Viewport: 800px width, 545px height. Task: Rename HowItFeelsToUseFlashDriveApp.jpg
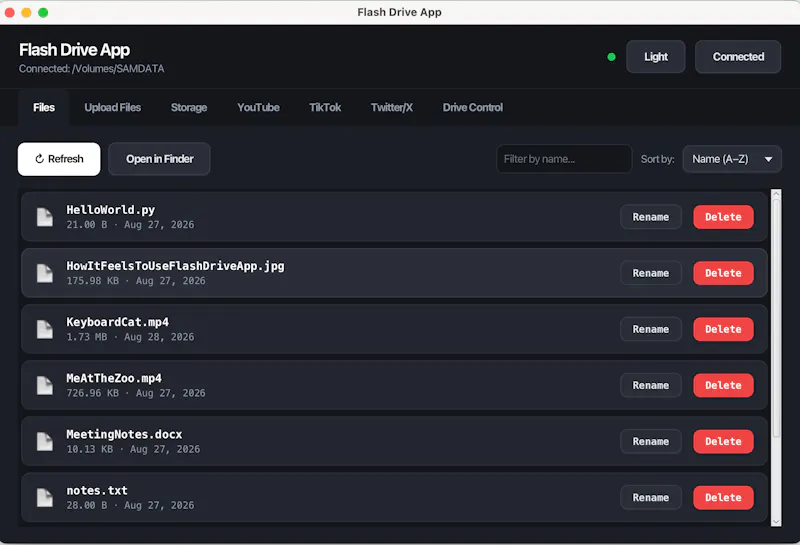coord(651,273)
